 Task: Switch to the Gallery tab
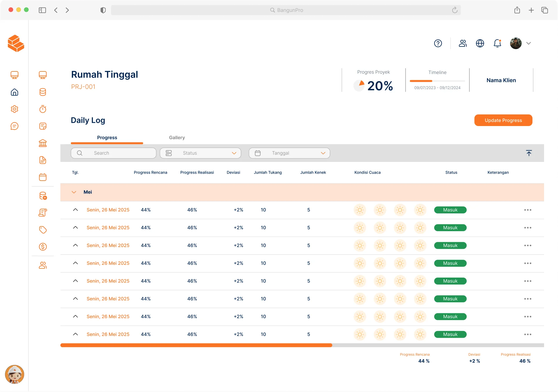coord(177,138)
